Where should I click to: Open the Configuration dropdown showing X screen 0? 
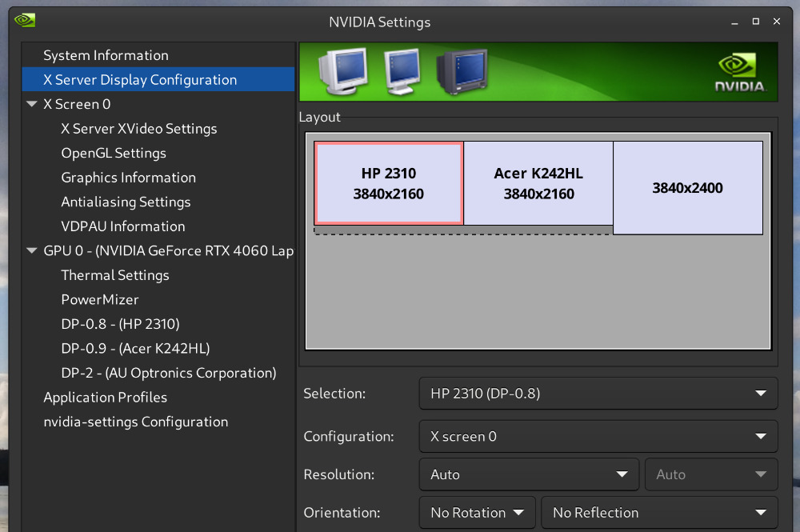click(598, 436)
